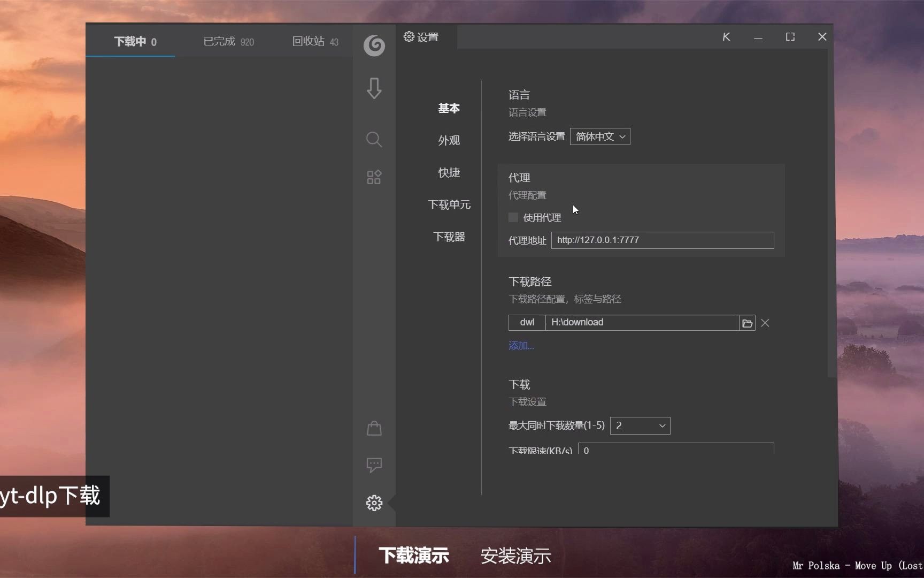Remove the dwl download path entry
The width and height of the screenshot is (924, 578).
765,323
